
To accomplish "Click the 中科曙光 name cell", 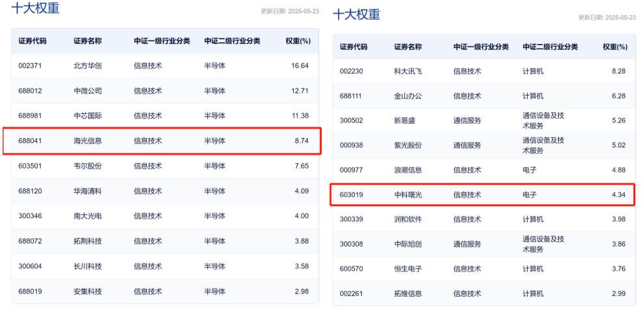I will tap(408, 195).
